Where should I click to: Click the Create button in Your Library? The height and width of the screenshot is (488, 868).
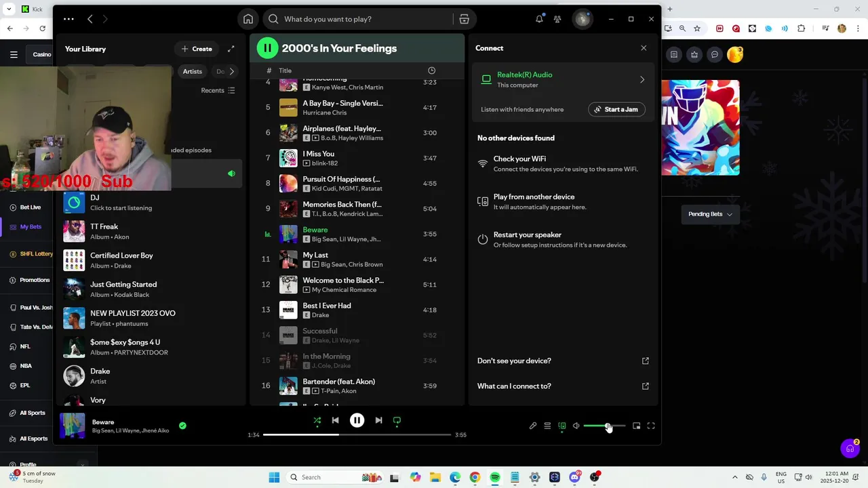click(x=197, y=49)
